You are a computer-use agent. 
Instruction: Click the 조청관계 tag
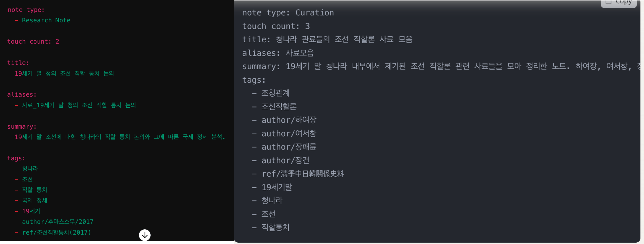(275, 93)
